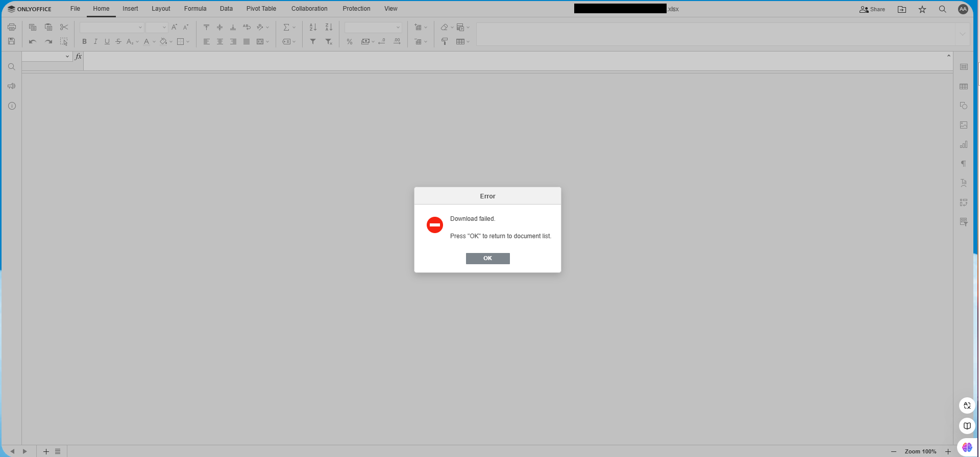Toggle Bold formatting

coord(84,42)
